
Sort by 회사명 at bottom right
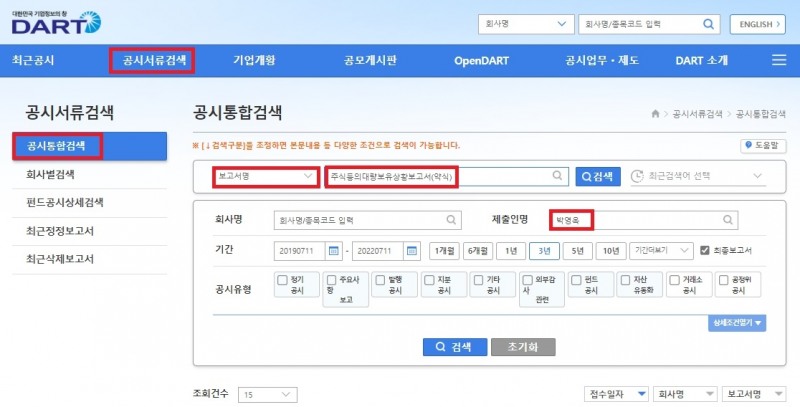click(x=685, y=394)
